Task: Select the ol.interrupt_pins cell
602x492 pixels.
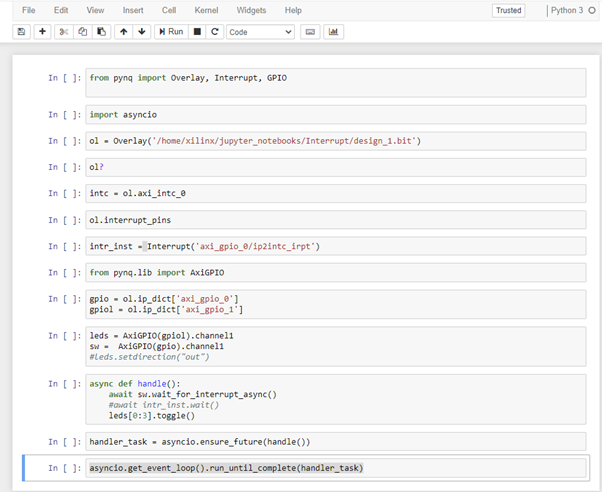Action: click(336, 220)
